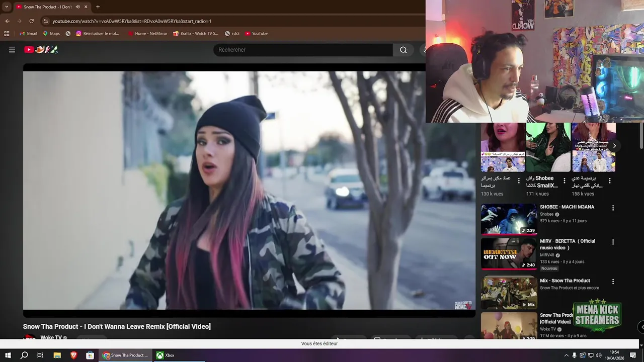This screenshot has width=644, height=362.
Task: Open the SHOBEE - MACHI M3ANA title
Action: coord(567,207)
